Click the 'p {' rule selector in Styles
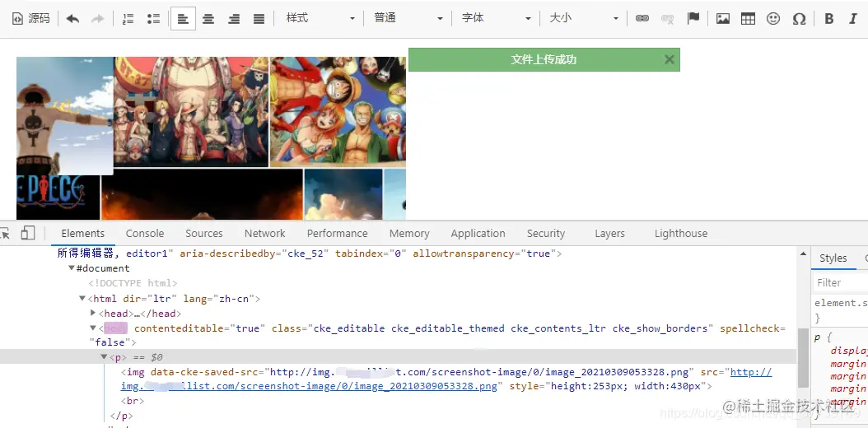Screen dimensions: 868x428 823,337
